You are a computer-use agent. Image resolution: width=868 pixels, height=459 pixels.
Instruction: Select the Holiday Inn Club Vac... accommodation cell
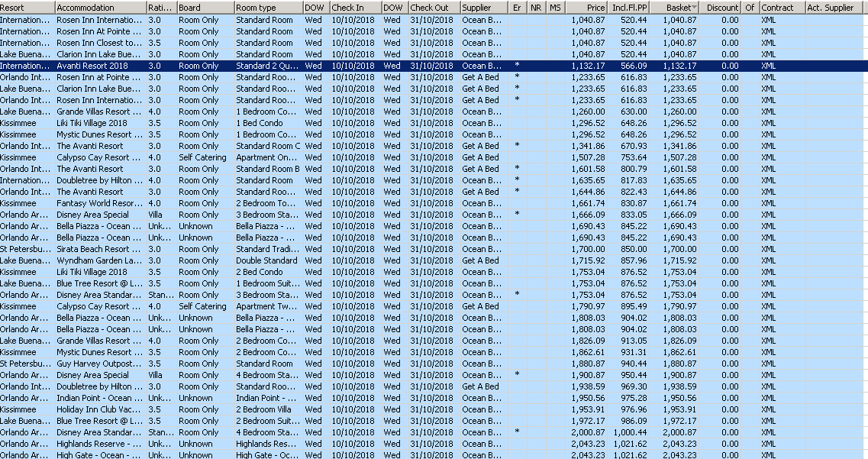click(x=99, y=409)
